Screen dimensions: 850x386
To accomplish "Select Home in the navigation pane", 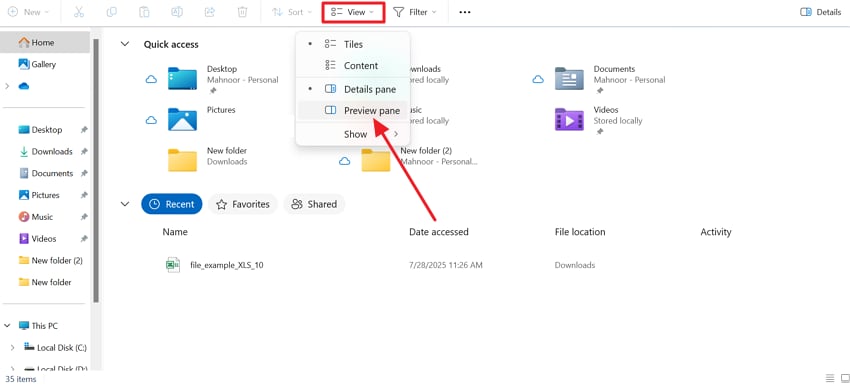I will click(x=45, y=42).
